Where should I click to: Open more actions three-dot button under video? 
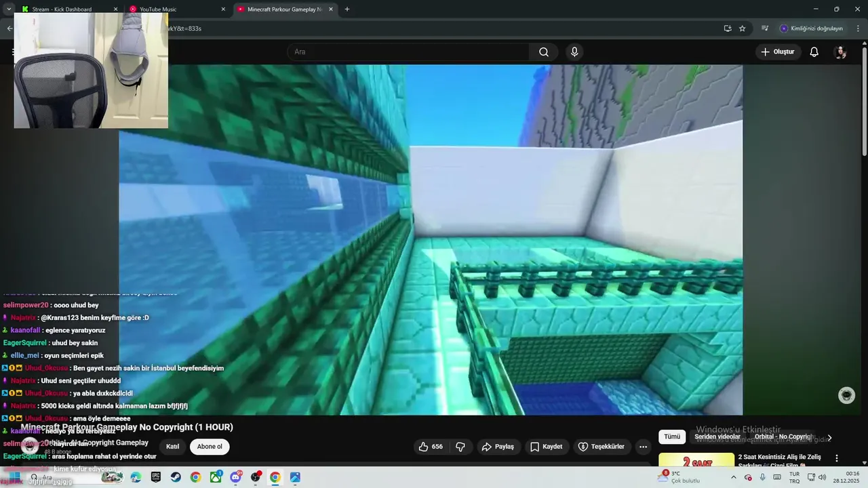tap(643, 447)
